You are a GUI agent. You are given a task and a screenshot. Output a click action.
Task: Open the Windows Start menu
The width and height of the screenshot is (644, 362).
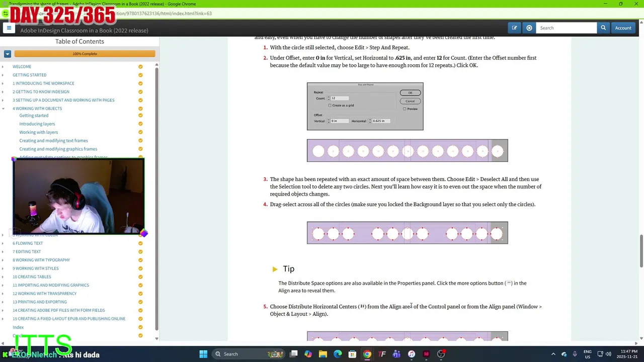click(x=203, y=354)
